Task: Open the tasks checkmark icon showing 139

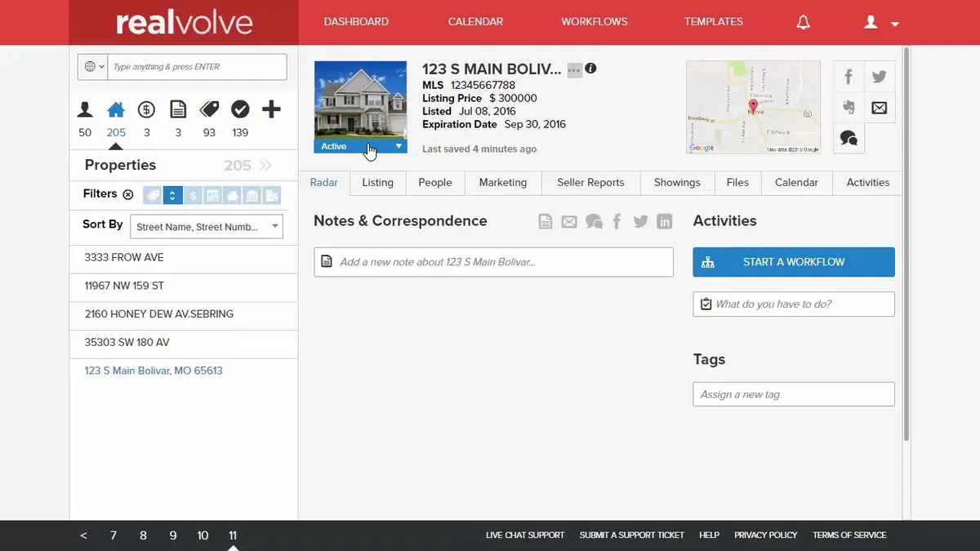Action: coord(240,110)
